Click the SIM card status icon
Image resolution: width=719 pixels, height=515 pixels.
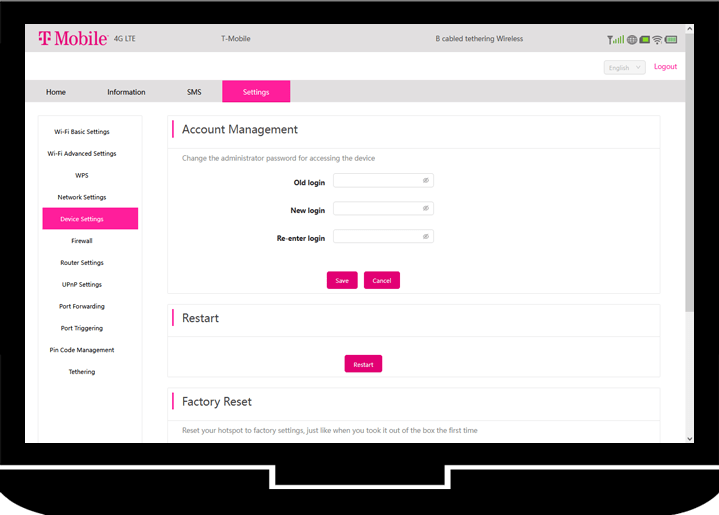click(x=644, y=40)
